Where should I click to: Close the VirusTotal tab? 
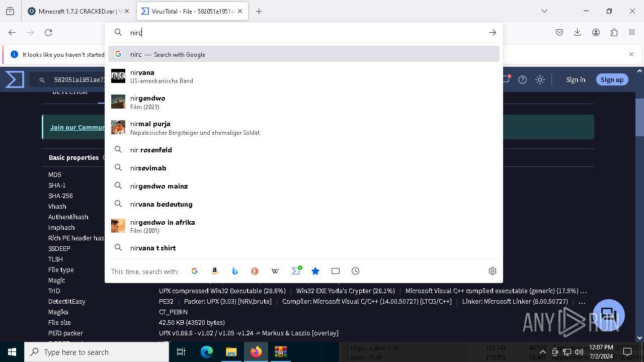240,11
